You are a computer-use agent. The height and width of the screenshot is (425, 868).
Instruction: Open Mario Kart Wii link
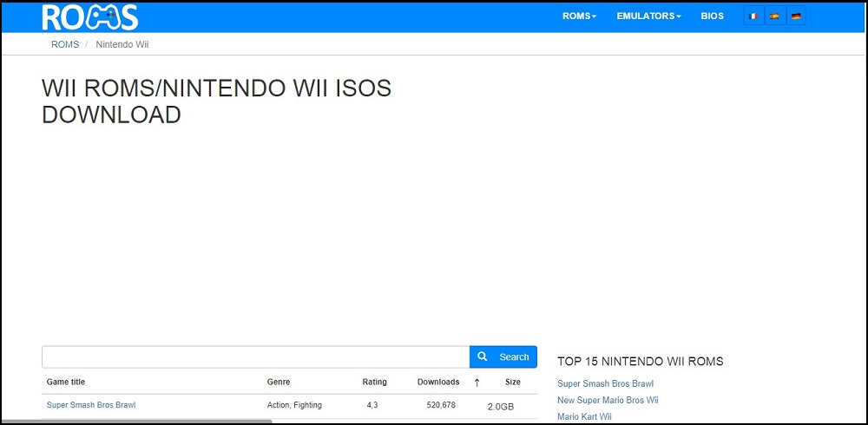(x=584, y=416)
